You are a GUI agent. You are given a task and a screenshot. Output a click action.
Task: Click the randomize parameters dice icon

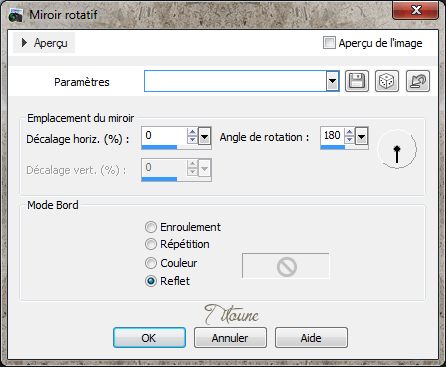[x=387, y=81]
